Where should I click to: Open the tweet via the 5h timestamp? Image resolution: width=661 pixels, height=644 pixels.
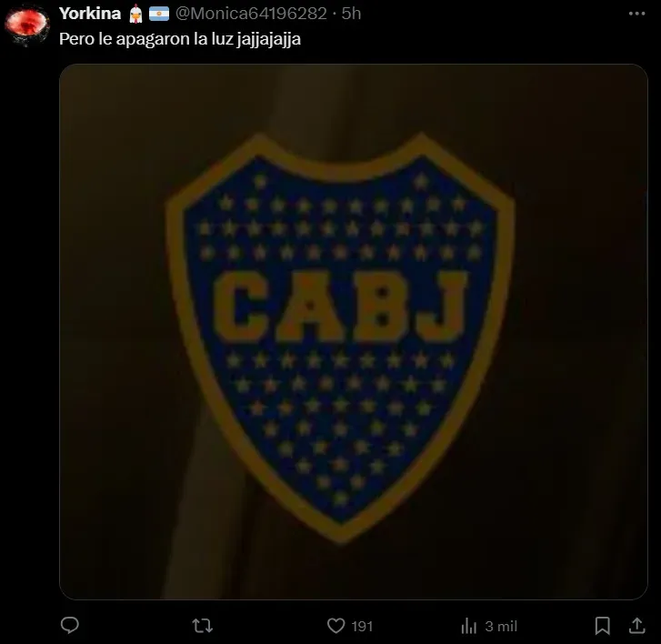click(x=351, y=14)
